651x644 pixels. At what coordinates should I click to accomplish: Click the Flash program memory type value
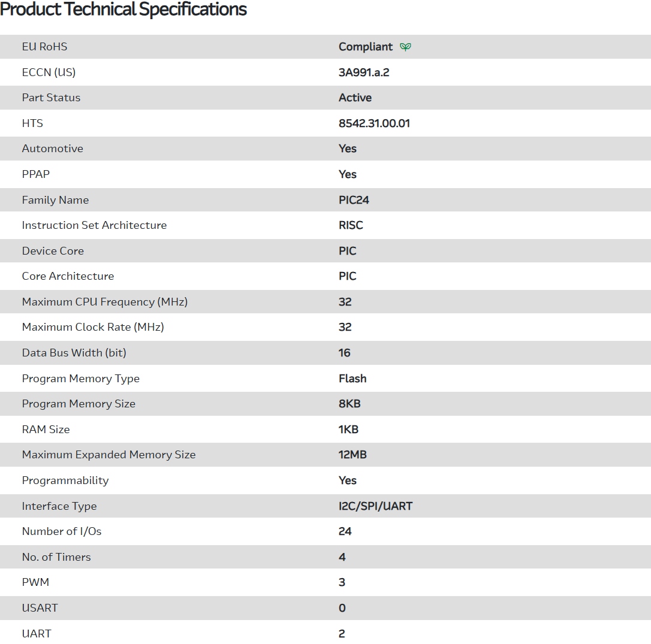352,379
